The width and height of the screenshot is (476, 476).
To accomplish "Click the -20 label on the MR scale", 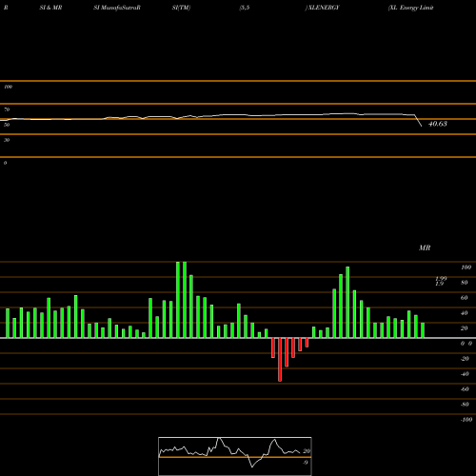I will 465,359.
